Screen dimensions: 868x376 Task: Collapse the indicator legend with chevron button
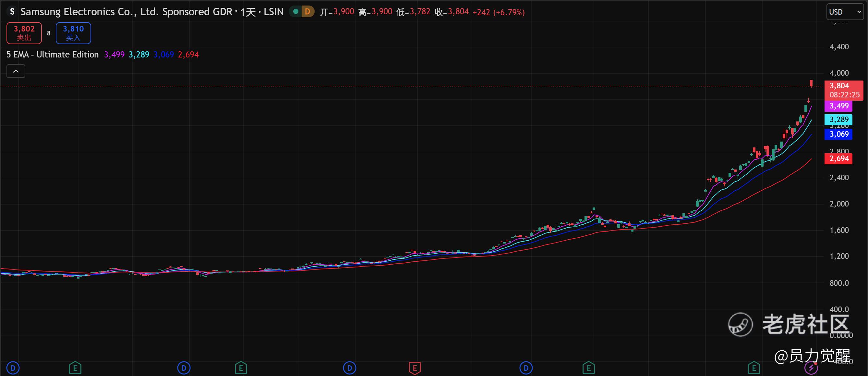coord(16,71)
